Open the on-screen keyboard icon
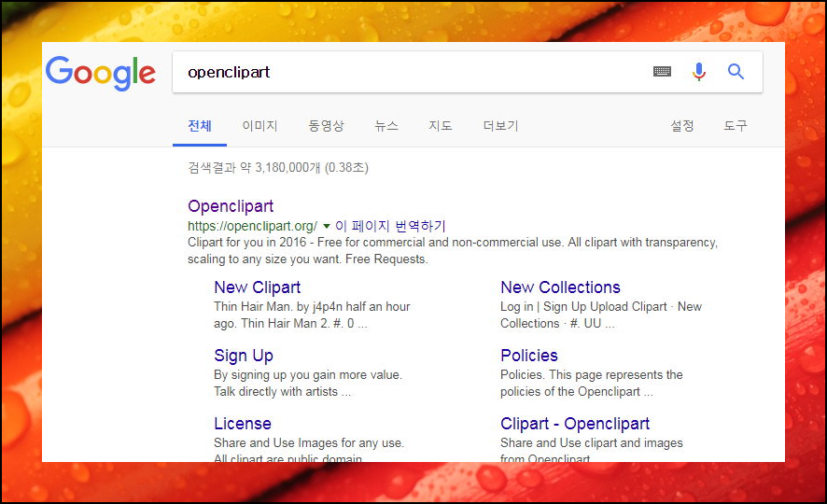 662,71
